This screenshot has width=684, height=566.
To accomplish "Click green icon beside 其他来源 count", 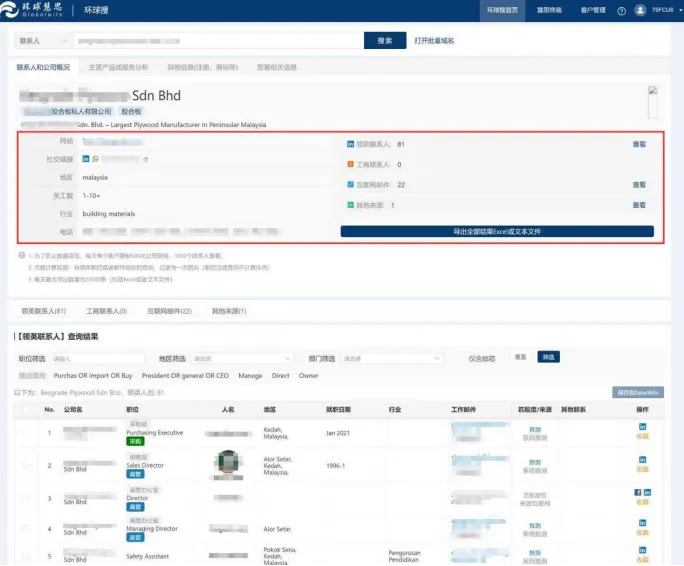I will 350,205.
